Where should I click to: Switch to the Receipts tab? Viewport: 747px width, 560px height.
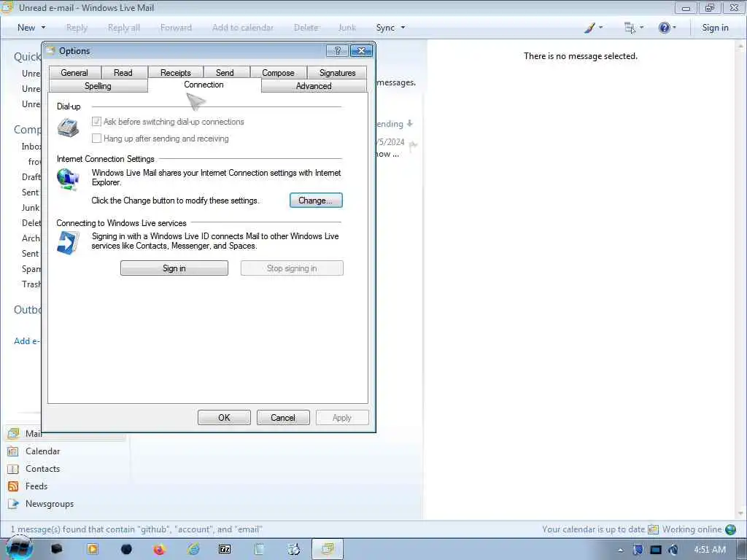(175, 72)
